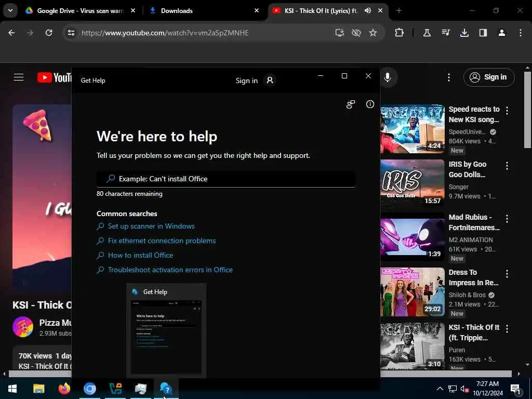Open options menu for Dress To Impress video
The height and width of the screenshot is (399, 532).
pos(507,274)
